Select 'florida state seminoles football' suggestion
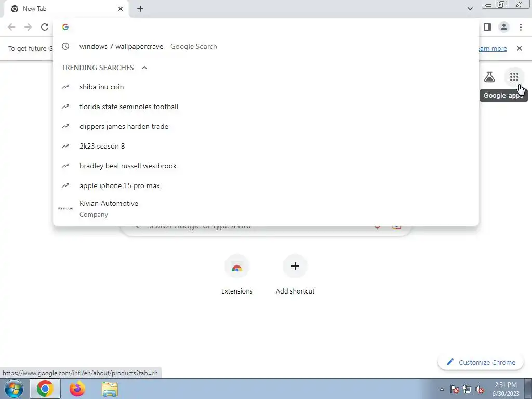The width and height of the screenshot is (532, 399). tap(266, 107)
